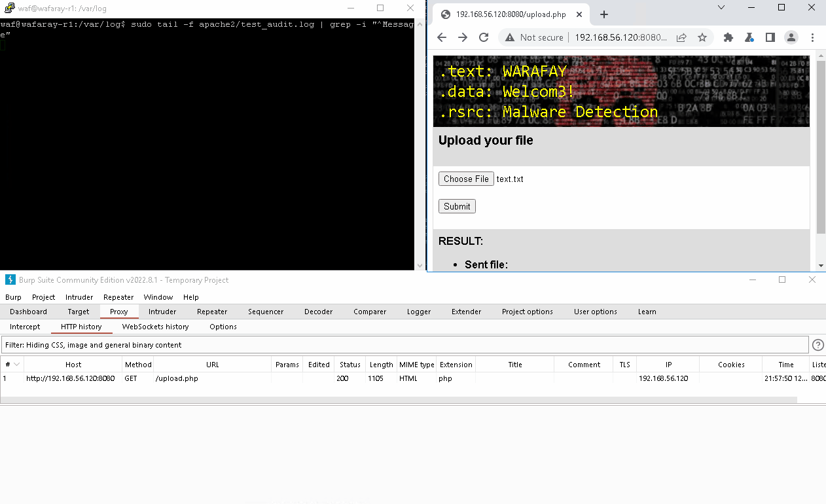Click the browser page vertical scrollbar
The width and height of the screenshot is (826, 504).
(x=821, y=149)
